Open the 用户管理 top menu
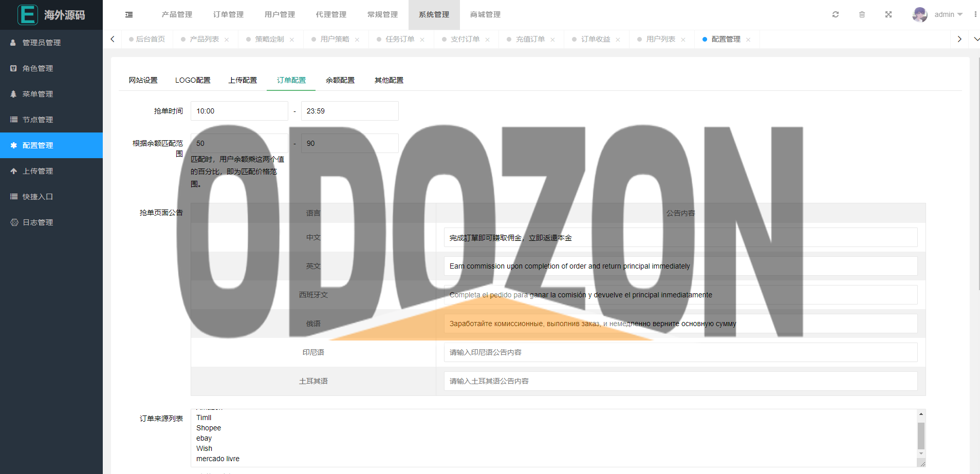 tap(280, 14)
